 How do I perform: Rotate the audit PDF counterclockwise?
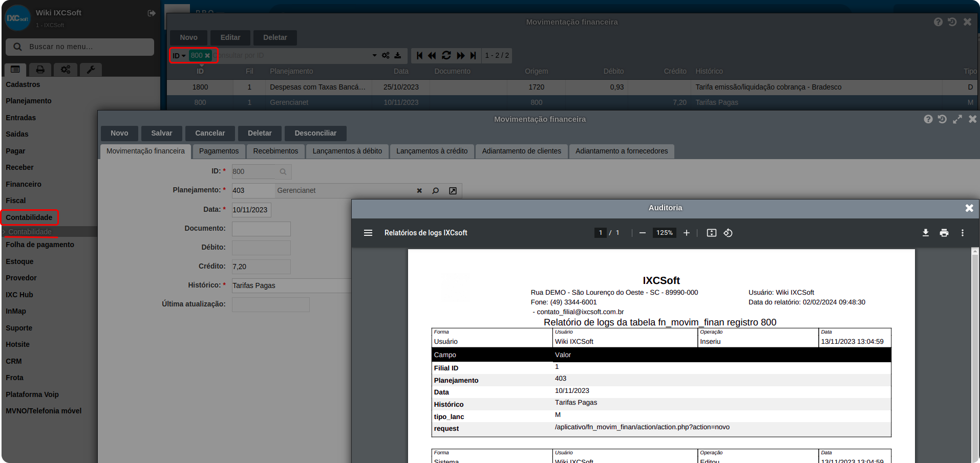pos(728,233)
